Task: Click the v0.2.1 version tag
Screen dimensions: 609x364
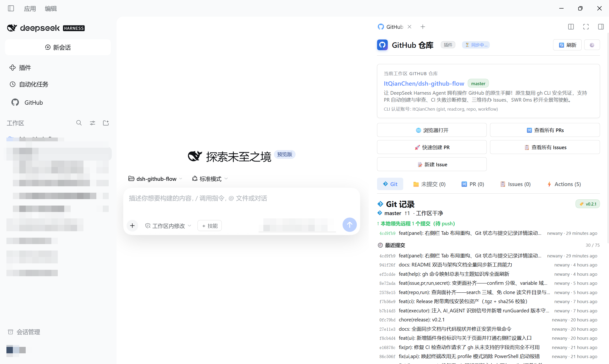Action: click(x=587, y=204)
